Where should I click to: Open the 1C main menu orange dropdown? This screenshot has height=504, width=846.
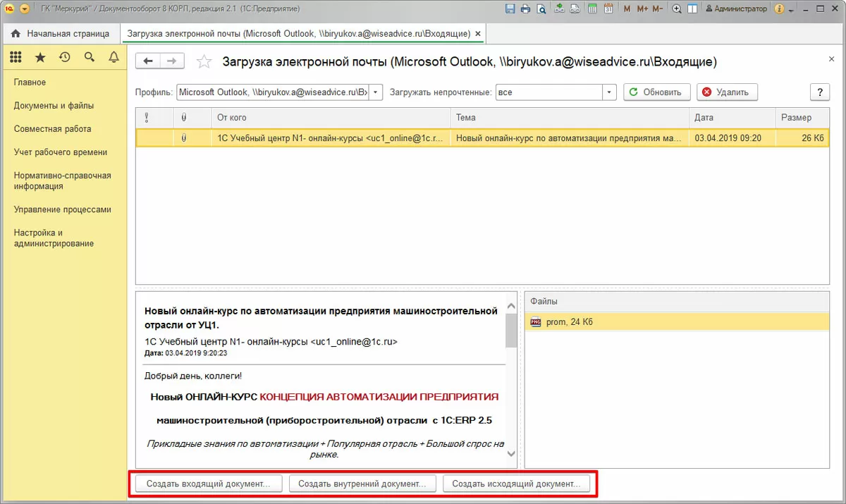click(25, 9)
